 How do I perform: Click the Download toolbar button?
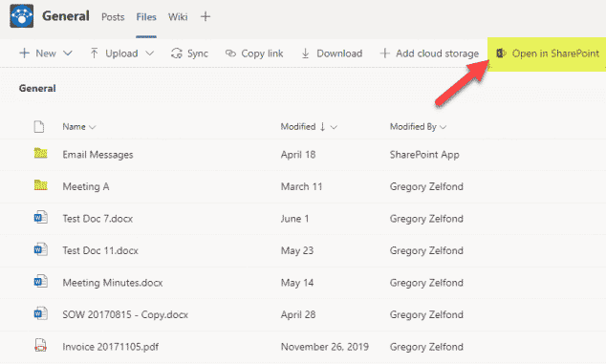coord(332,54)
